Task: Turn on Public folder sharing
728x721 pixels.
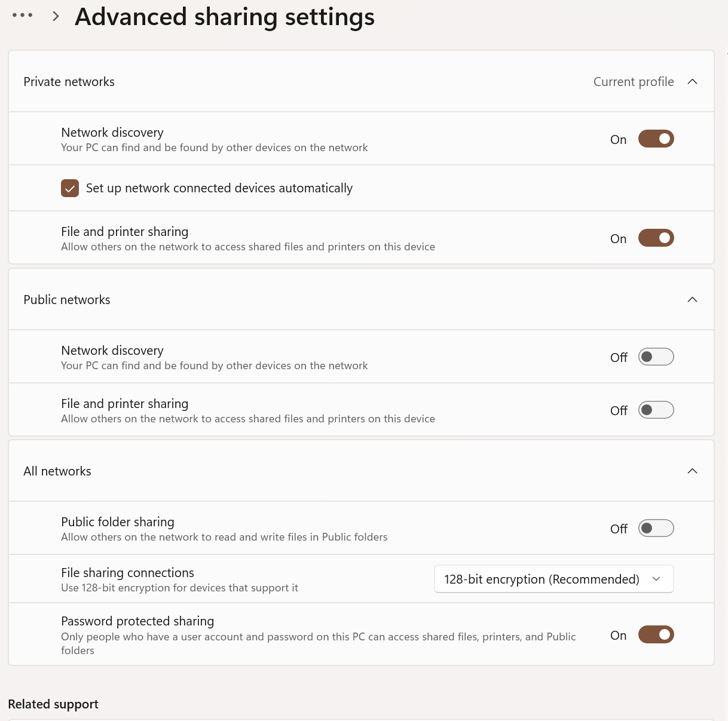Action: tap(656, 529)
